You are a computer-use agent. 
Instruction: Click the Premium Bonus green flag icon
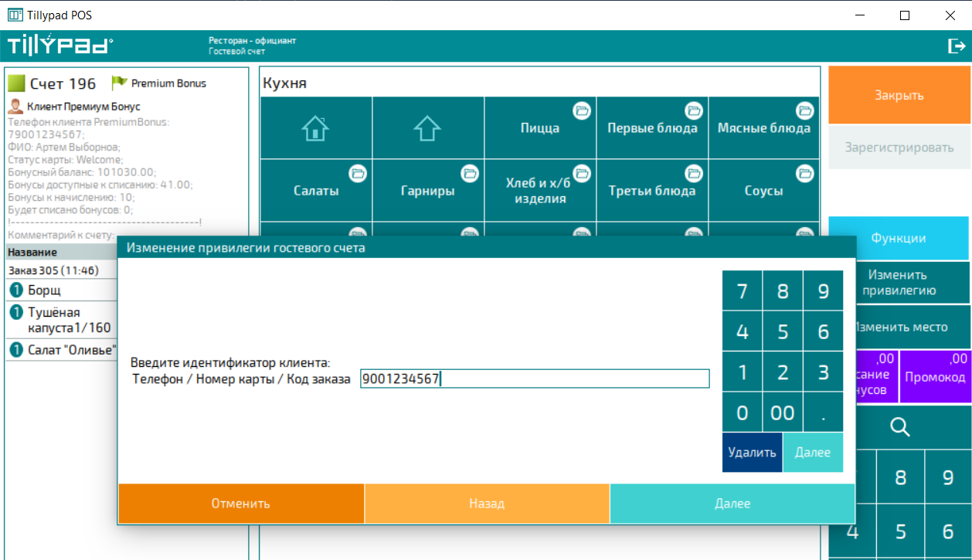[x=119, y=83]
